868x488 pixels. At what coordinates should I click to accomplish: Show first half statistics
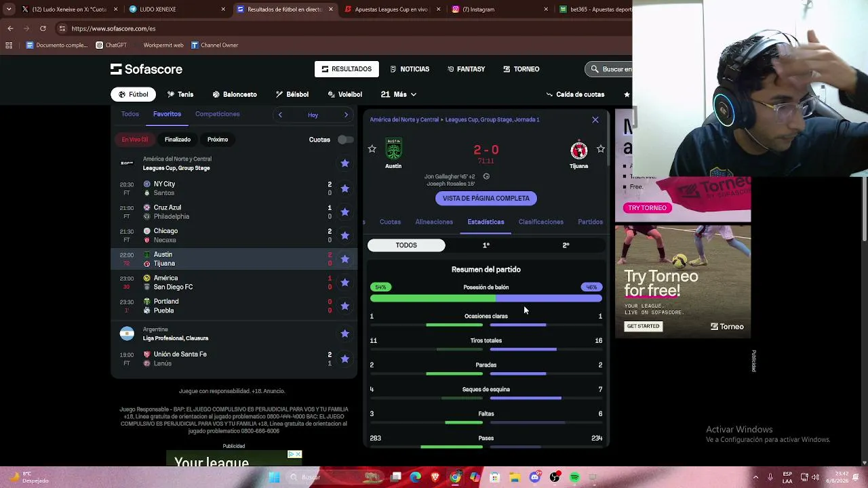point(486,245)
